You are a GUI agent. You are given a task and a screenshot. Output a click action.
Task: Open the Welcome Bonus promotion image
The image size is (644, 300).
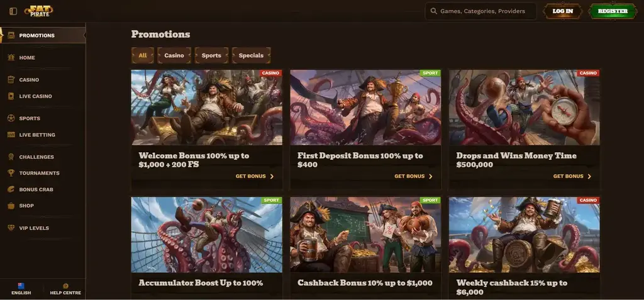tap(206, 108)
